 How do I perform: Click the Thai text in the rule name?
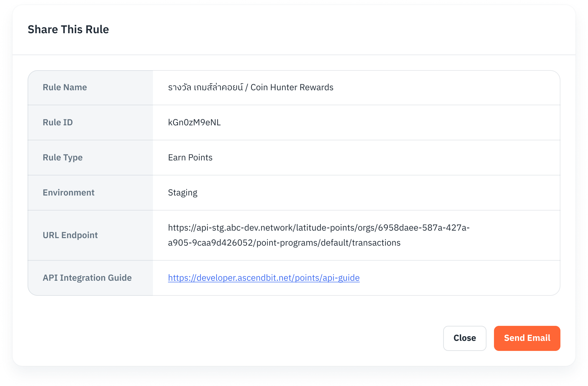(x=205, y=87)
